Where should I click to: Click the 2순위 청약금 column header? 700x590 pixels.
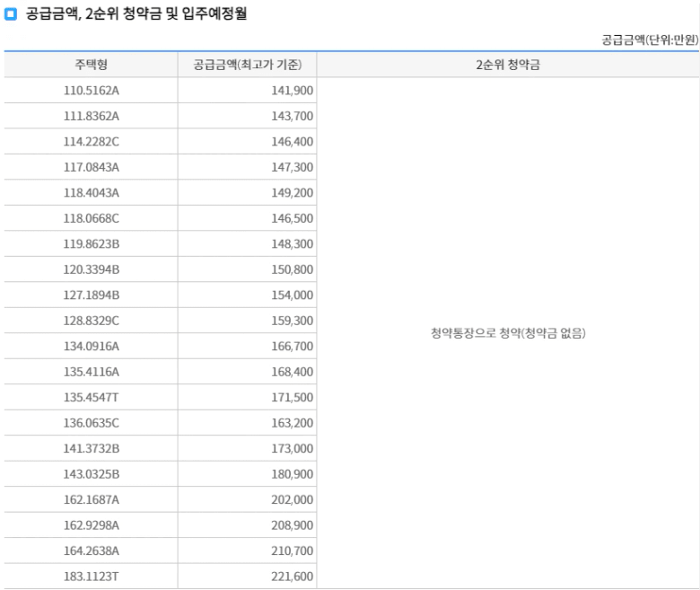(508, 65)
